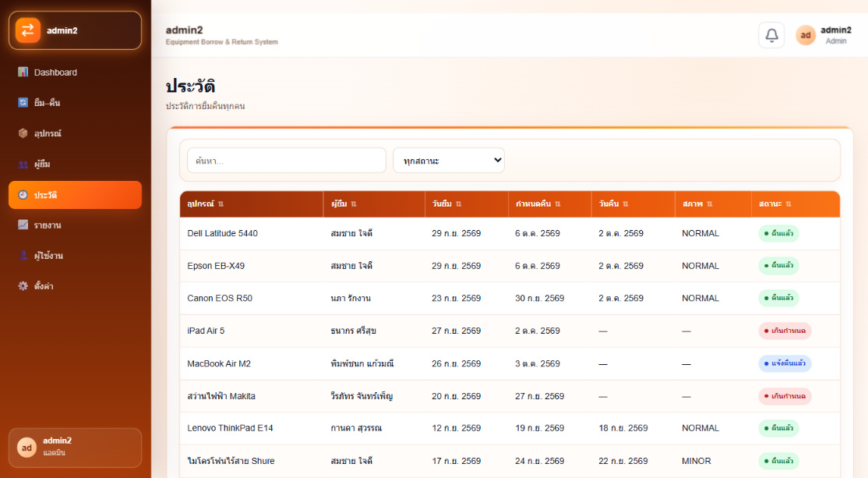Viewport: 868px width, 478px height.
Task: Sort by อุปกรณ์ column sort icon
Action: 221,204
